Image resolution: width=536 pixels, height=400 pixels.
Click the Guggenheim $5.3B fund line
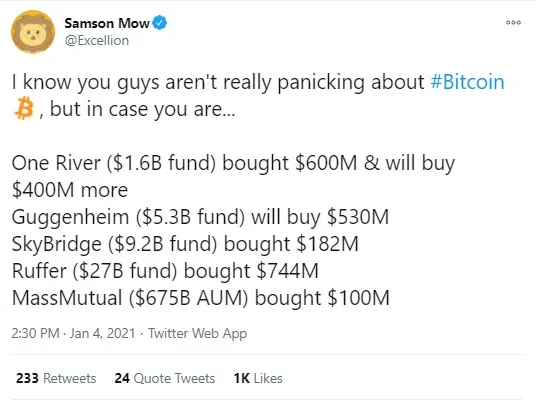pyautogui.click(x=200, y=217)
